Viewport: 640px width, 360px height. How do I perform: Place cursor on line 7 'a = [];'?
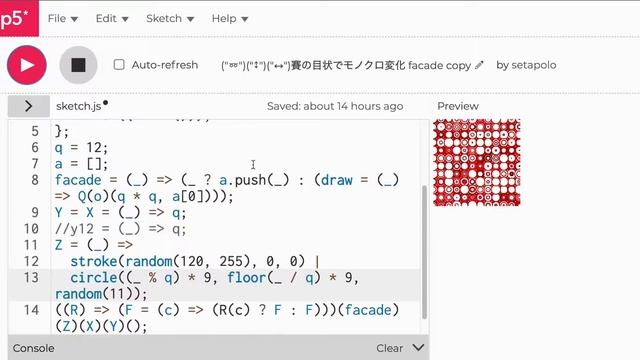[x=81, y=164]
